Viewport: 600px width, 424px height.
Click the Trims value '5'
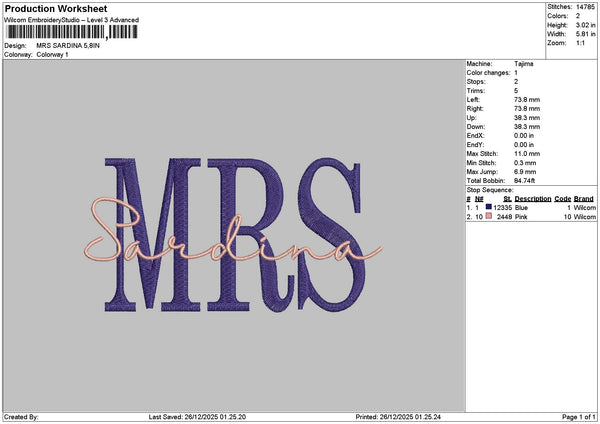516,91
